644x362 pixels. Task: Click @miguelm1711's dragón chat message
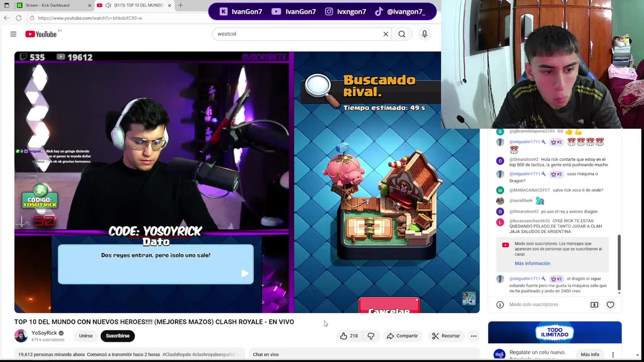pyautogui.click(x=554, y=285)
